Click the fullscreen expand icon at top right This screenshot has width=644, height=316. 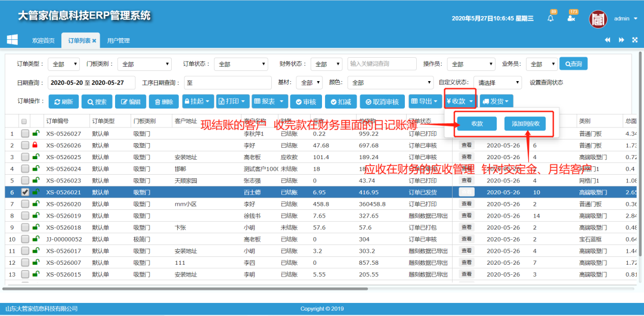coord(634,40)
